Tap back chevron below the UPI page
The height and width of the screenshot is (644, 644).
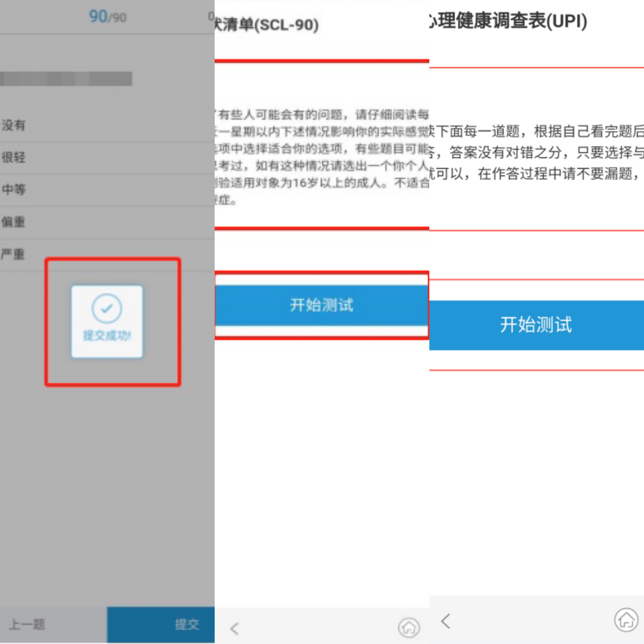(x=446, y=621)
